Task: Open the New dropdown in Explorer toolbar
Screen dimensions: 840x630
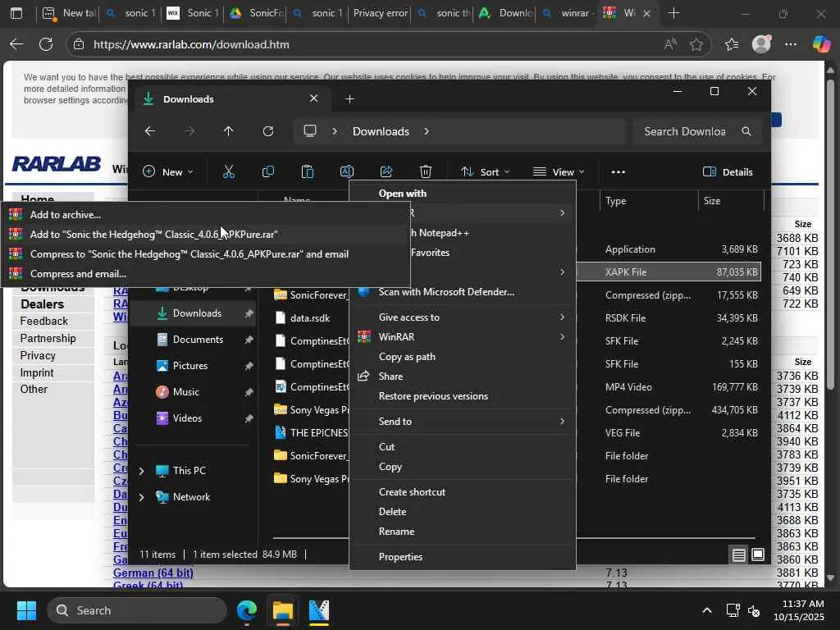Action: pyautogui.click(x=167, y=172)
